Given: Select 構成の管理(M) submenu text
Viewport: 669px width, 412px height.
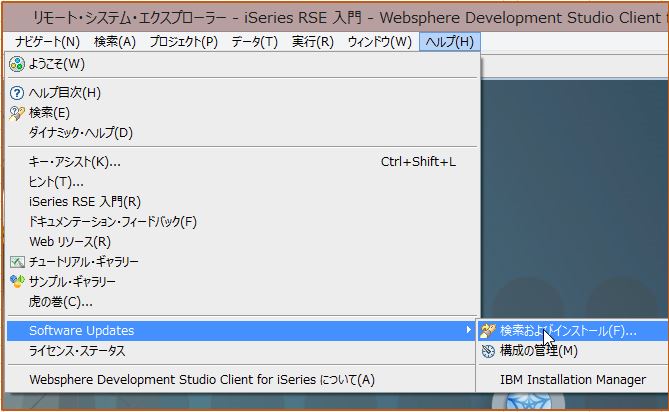Looking at the screenshot, I should point(538,351).
